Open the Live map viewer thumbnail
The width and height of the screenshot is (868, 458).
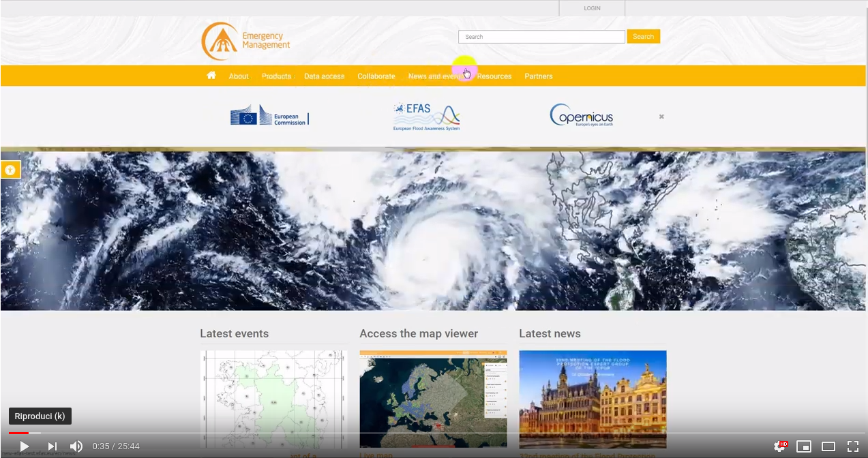click(433, 399)
